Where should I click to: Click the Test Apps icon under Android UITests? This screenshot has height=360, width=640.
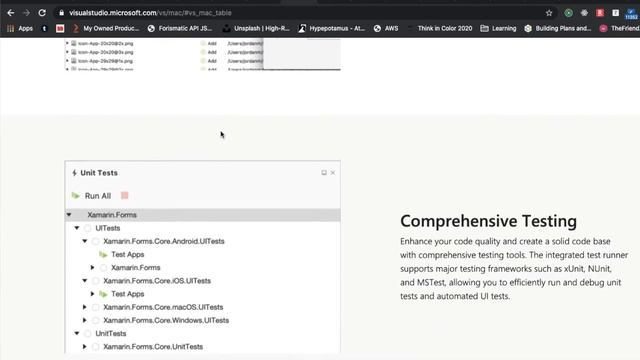pos(103,255)
